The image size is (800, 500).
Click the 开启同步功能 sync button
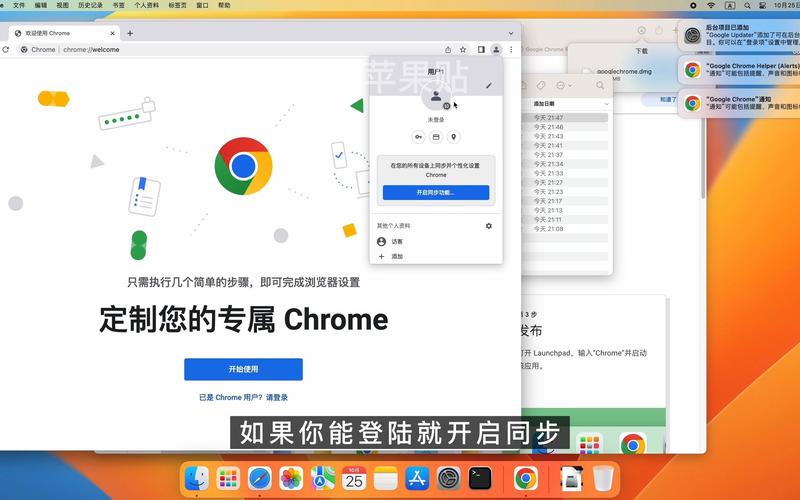pos(436,192)
